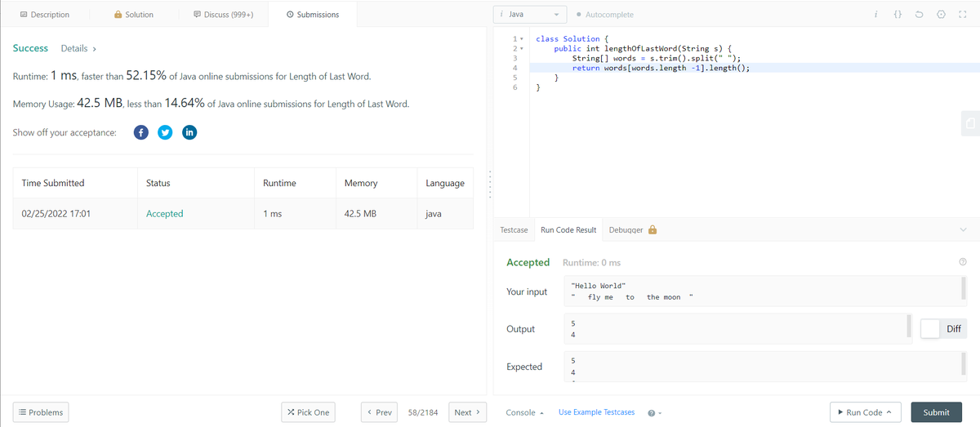Click the lock icon beside Debugger

(653, 229)
